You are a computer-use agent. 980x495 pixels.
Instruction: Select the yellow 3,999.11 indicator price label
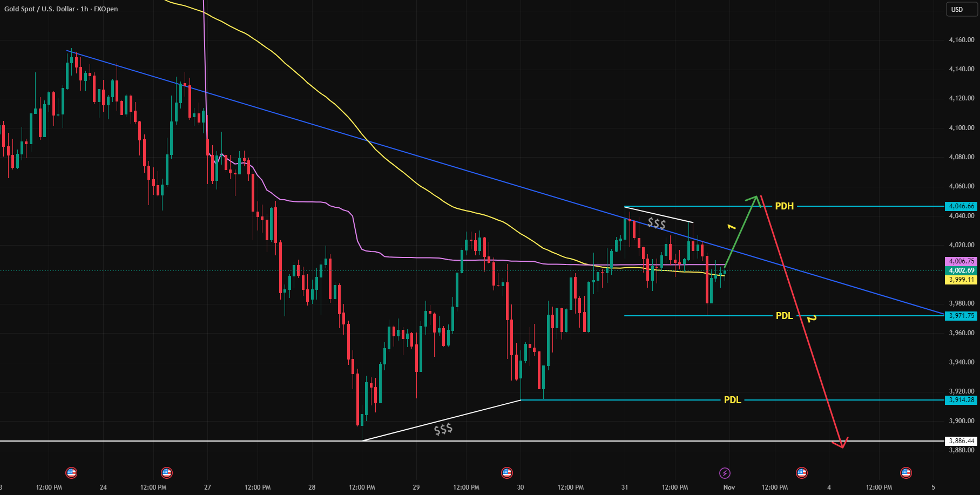tap(961, 280)
